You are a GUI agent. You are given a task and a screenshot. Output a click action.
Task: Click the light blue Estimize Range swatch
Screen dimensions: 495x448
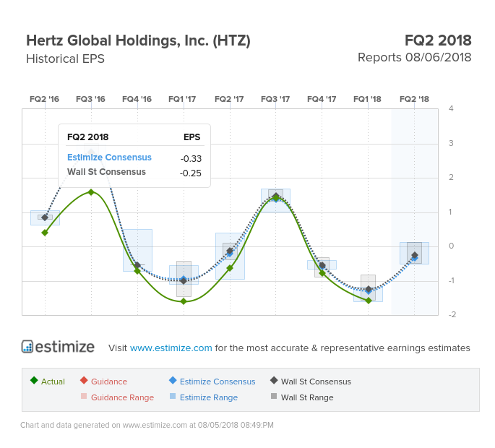(x=173, y=396)
